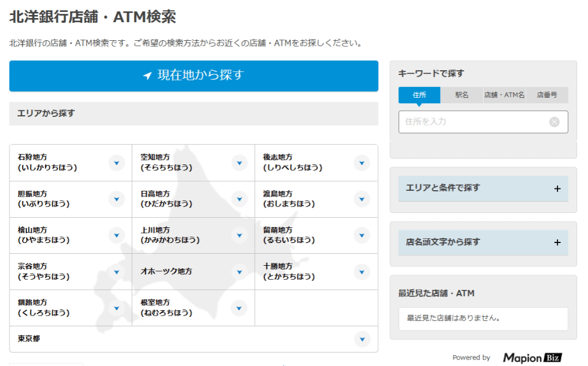This screenshot has width=588, height=366.
Task: Expand 後志地方 dropdown arrow
Action: 362,163
